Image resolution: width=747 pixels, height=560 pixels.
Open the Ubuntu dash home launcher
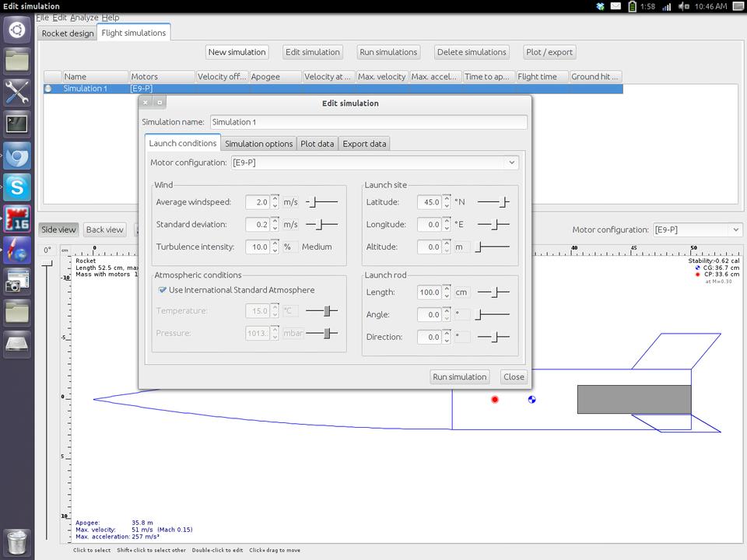point(16,30)
